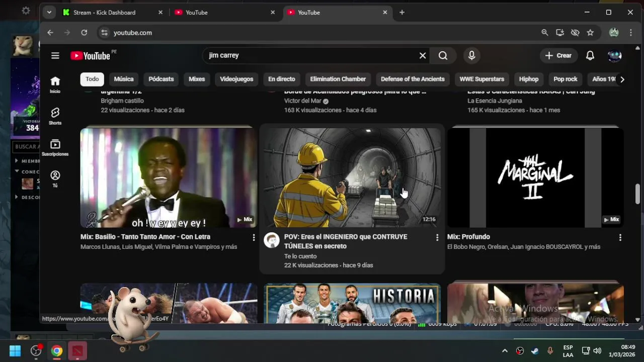Open options for POV: Eres el INGENIERO video
644x362 pixels.
437,237
